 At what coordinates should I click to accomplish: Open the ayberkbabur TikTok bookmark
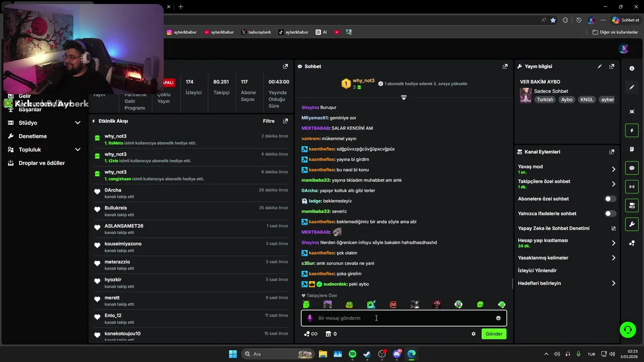[x=293, y=32]
